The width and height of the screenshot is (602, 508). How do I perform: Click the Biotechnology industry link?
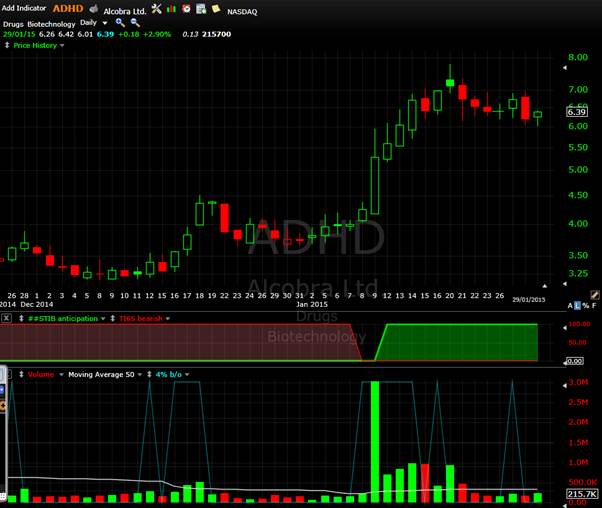(x=51, y=24)
